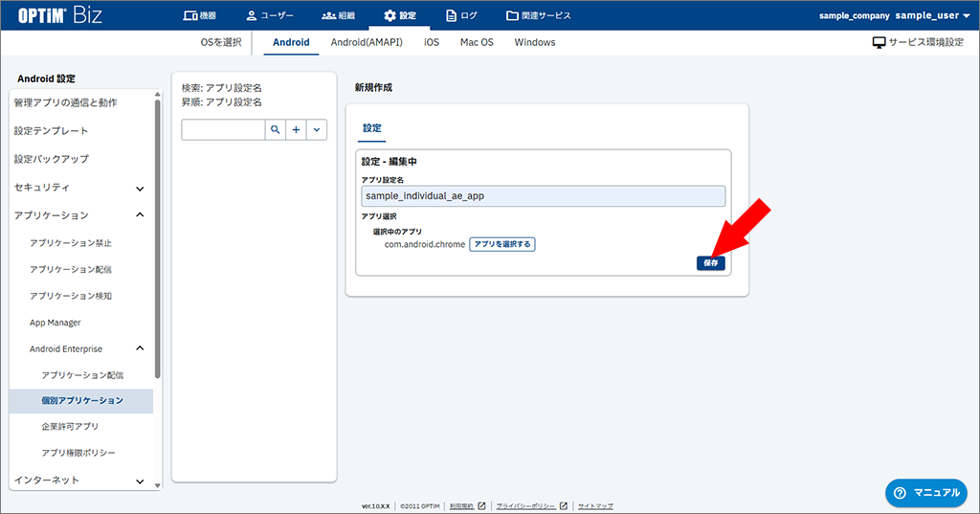The height and width of the screenshot is (514, 980).
Task: Switch to the Windows tab
Action: (534, 42)
